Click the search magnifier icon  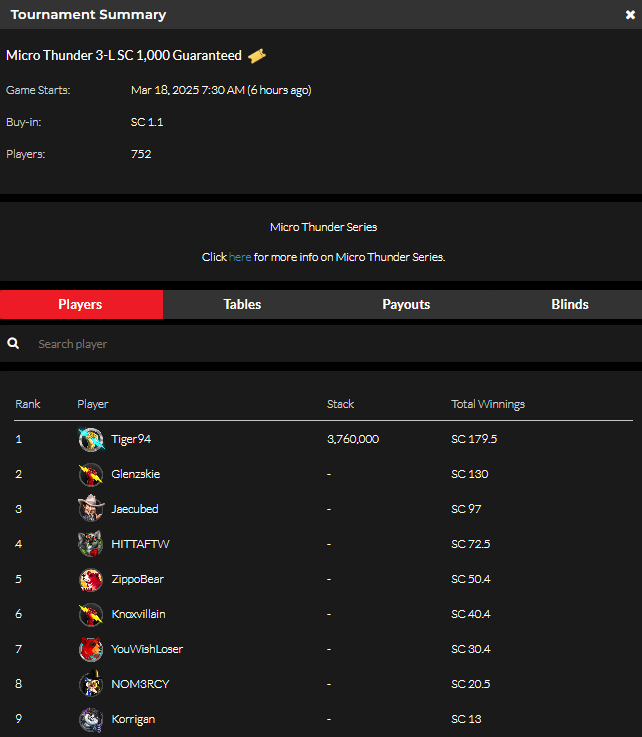pos(13,344)
